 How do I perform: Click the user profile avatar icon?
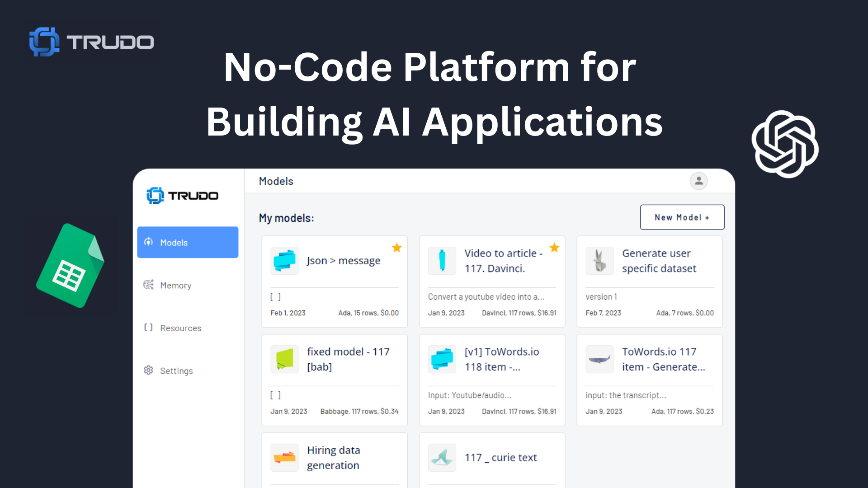[698, 181]
